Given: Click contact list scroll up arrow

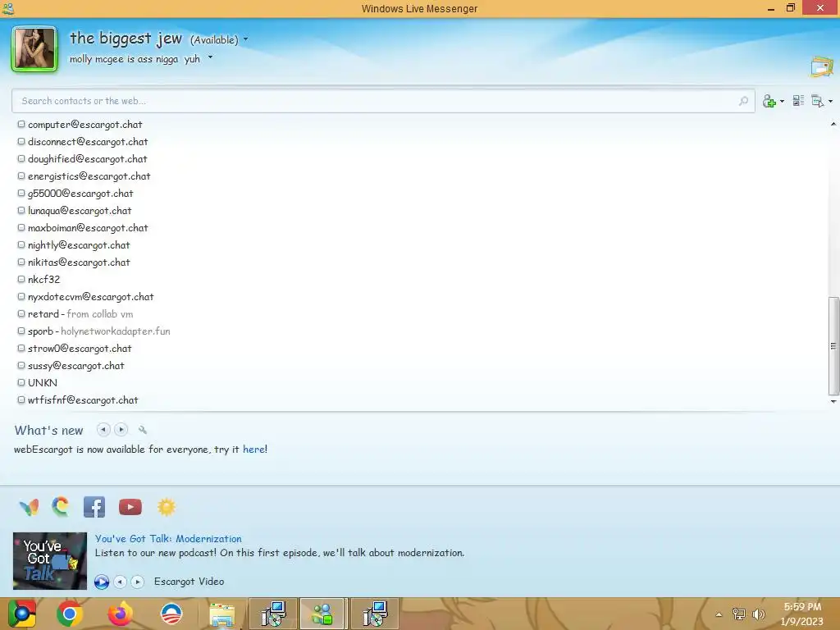Looking at the screenshot, I should (x=833, y=124).
